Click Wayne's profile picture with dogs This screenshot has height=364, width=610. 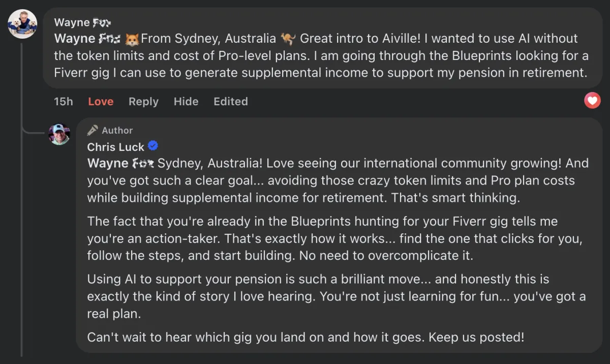23,24
